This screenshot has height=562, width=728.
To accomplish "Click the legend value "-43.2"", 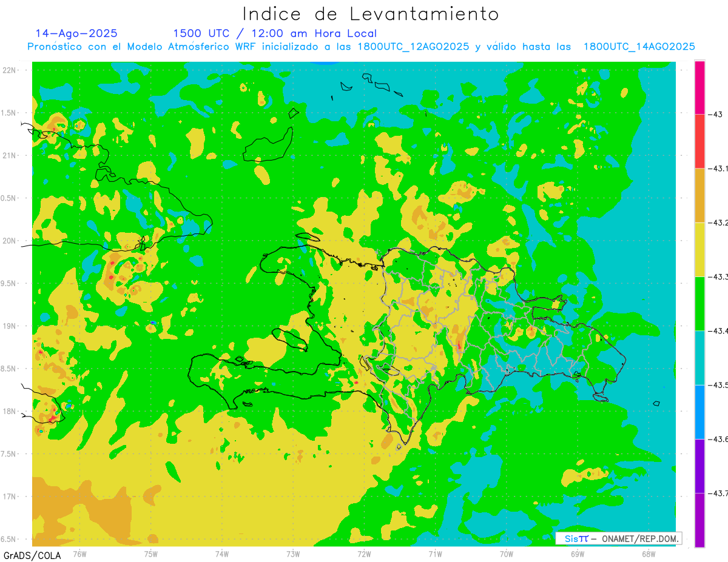I will coord(718,222).
